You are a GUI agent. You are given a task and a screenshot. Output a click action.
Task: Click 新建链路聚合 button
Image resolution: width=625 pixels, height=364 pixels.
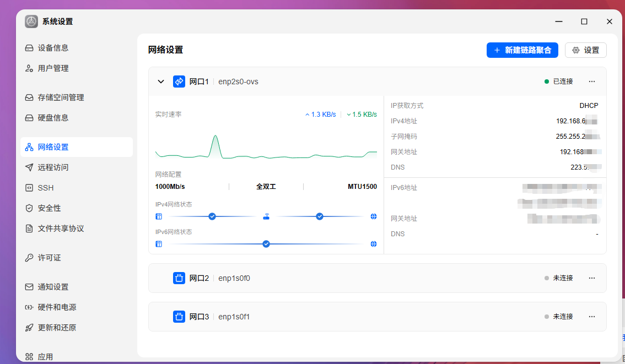pyautogui.click(x=522, y=50)
